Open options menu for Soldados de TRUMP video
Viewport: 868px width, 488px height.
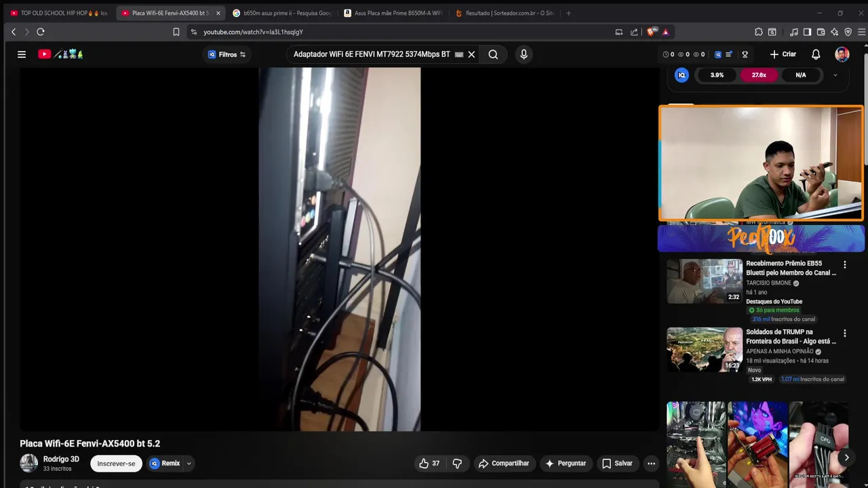[844, 333]
